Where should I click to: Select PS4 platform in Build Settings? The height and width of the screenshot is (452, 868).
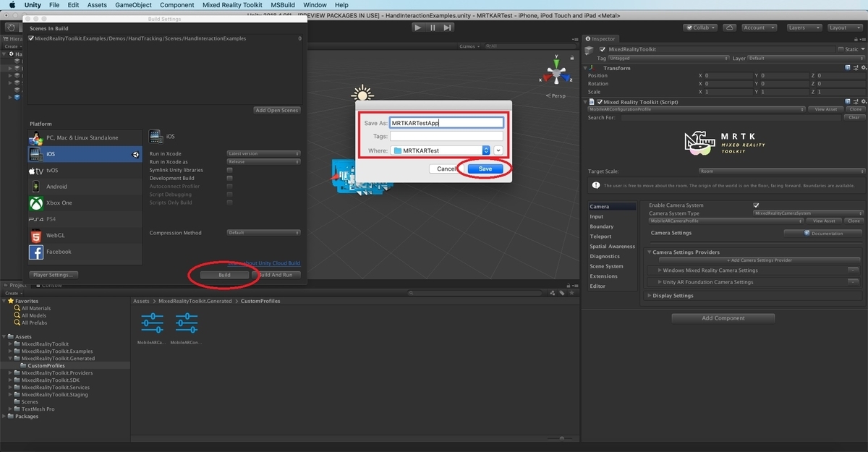[x=85, y=219]
